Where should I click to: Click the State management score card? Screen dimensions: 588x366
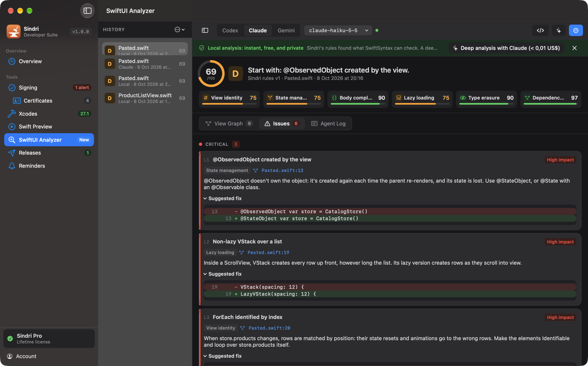point(294,99)
